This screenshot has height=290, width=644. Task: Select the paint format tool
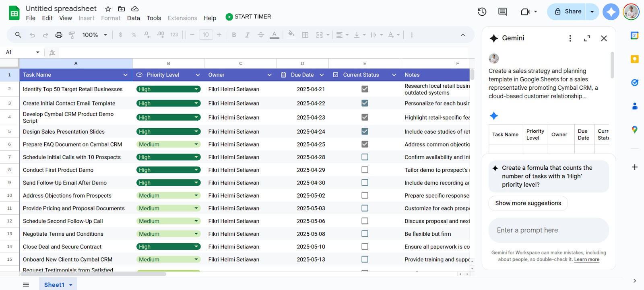[x=72, y=35]
